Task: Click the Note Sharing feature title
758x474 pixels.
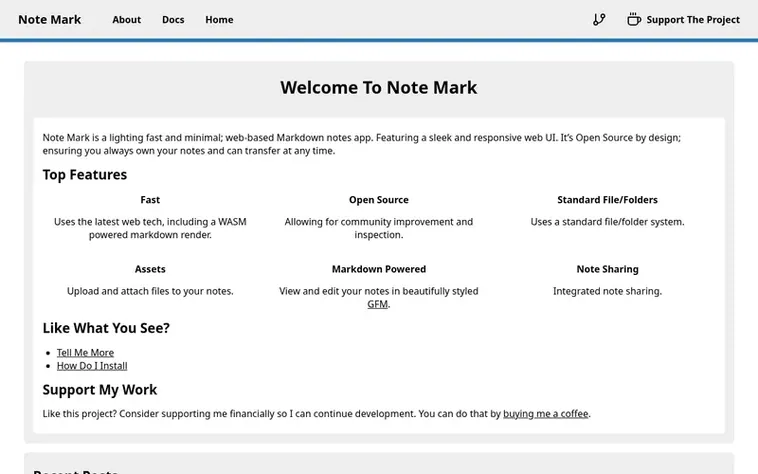Action: coord(607,269)
